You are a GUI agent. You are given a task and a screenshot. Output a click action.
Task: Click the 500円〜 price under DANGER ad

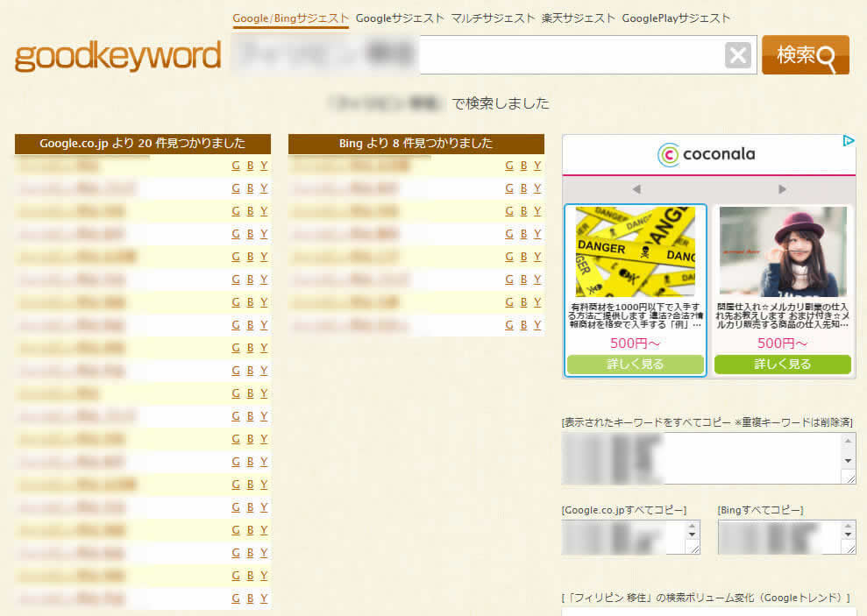tap(636, 343)
